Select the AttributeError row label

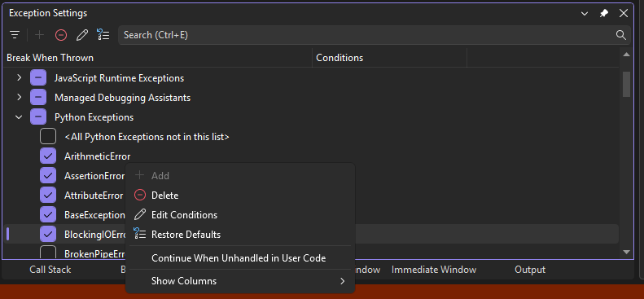pos(94,196)
